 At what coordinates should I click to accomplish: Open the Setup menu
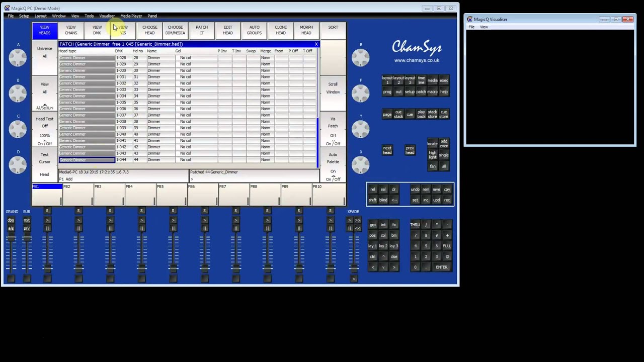(24, 16)
